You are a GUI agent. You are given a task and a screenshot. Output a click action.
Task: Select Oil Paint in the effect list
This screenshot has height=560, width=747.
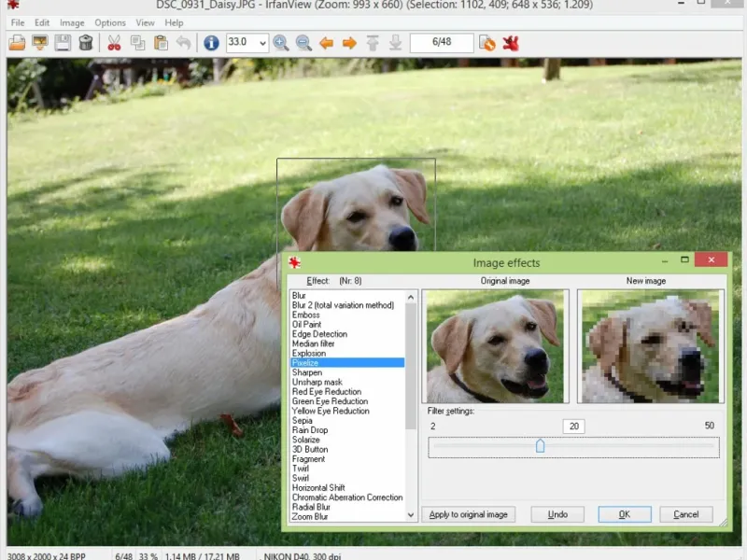pos(306,325)
